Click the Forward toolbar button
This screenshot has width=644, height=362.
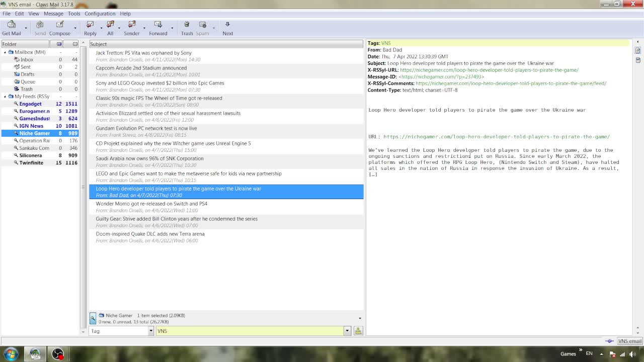point(158,28)
